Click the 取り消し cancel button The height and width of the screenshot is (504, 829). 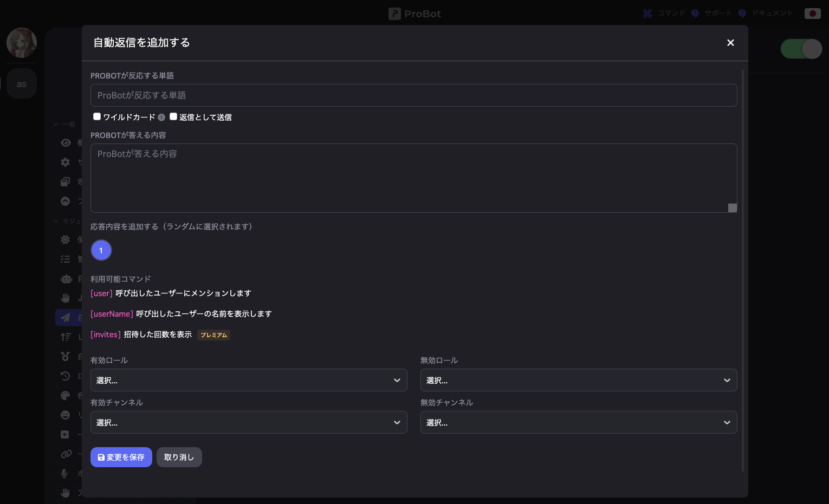[x=179, y=457]
